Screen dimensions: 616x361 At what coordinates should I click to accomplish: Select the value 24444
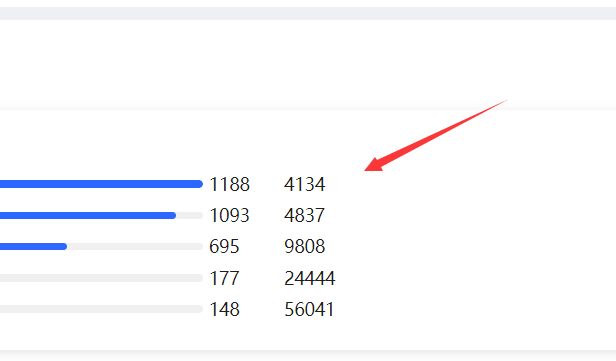coord(310,278)
